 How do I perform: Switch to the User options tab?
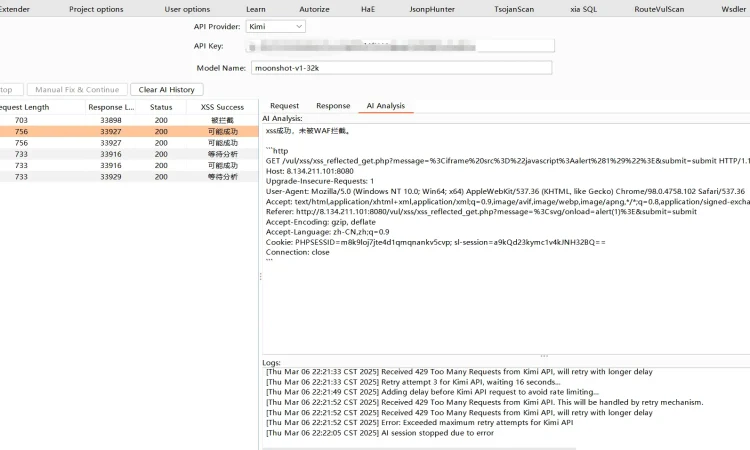coord(187,9)
